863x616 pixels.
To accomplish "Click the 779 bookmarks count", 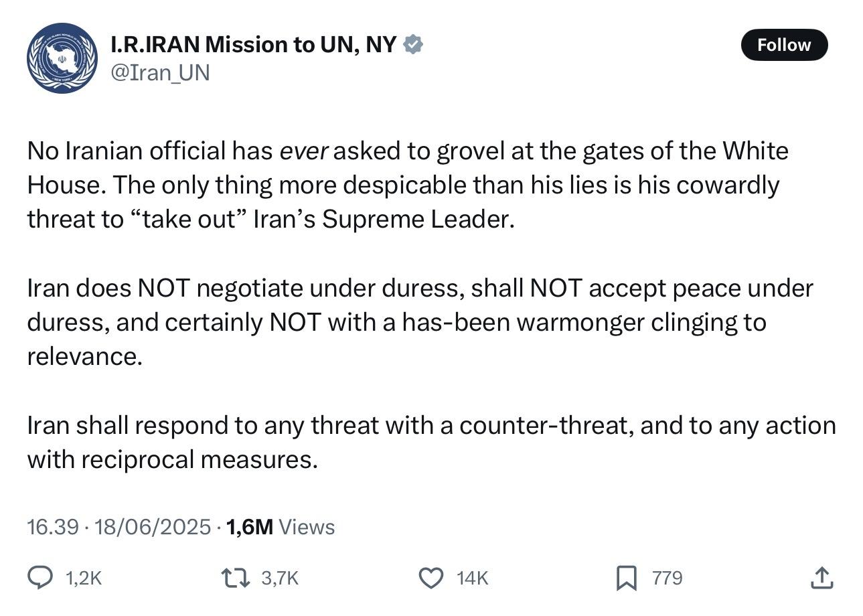I will click(x=668, y=578).
